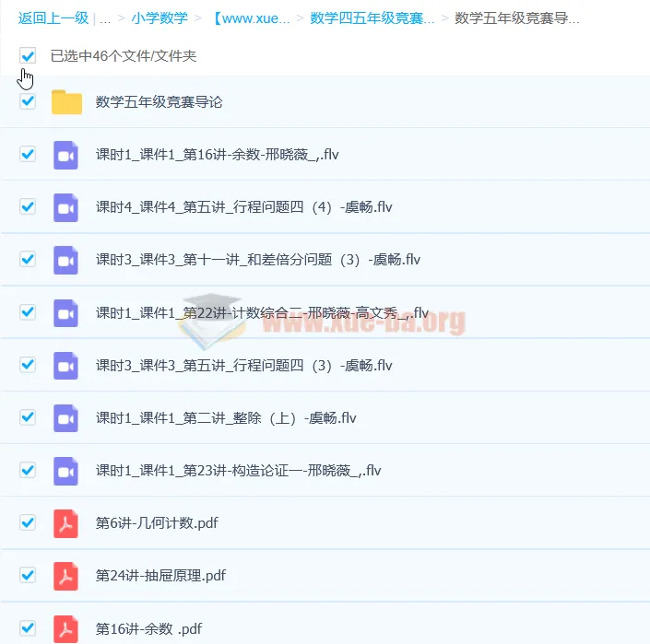Go to 【www.xue... breadcrumb folder
650x644 pixels.
click(250, 18)
